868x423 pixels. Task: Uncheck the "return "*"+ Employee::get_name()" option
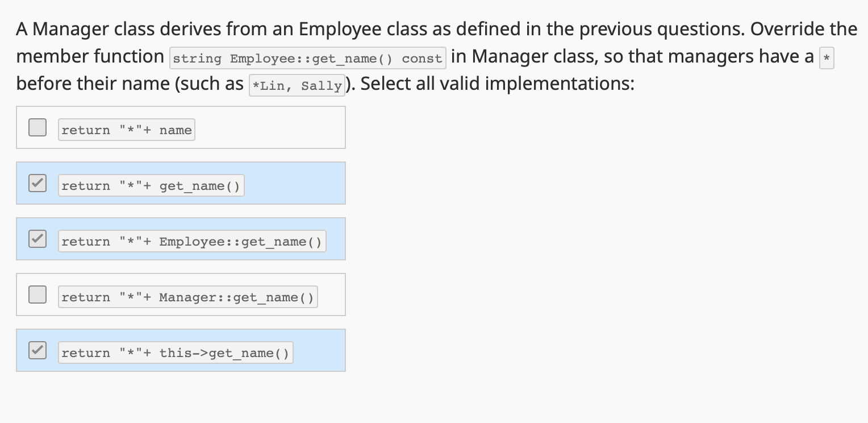coord(37,239)
